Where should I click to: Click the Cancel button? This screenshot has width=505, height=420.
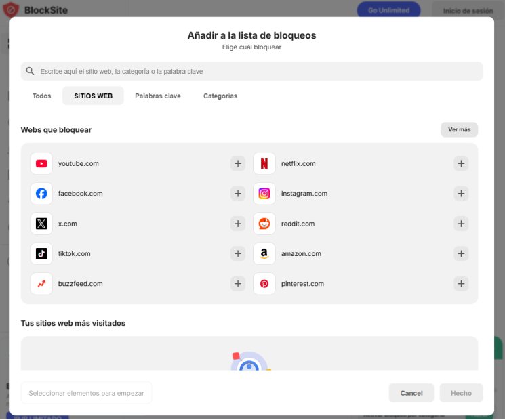click(x=411, y=393)
